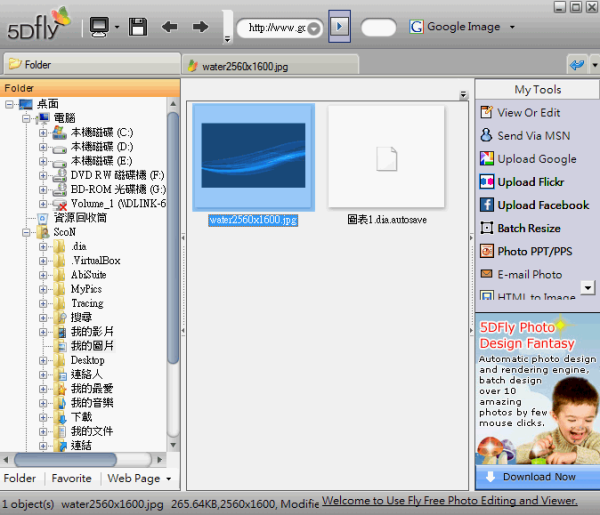Launch the Batch Resize tool
The width and height of the screenshot is (600, 515).
tap(528, 228)
